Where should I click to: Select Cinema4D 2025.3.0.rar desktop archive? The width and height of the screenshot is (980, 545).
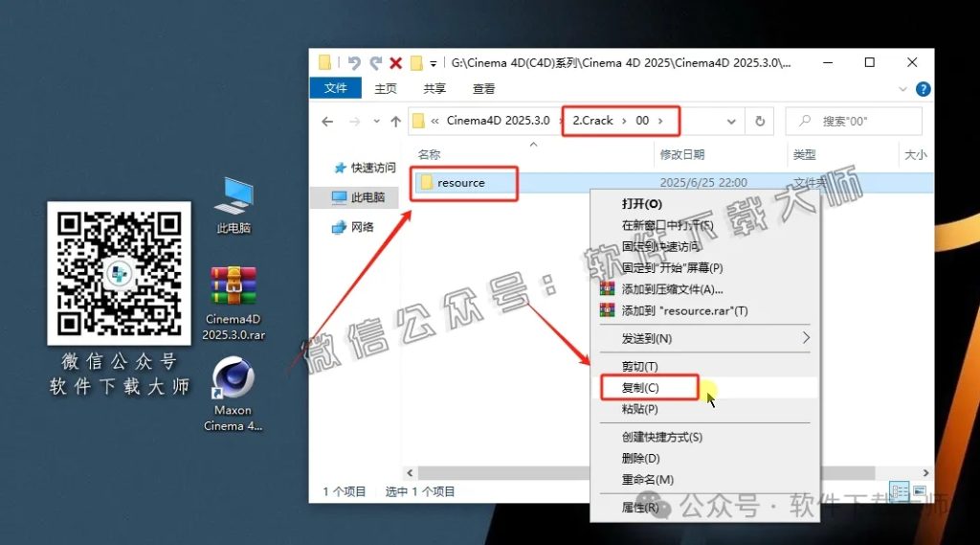(x=234, y=304)
